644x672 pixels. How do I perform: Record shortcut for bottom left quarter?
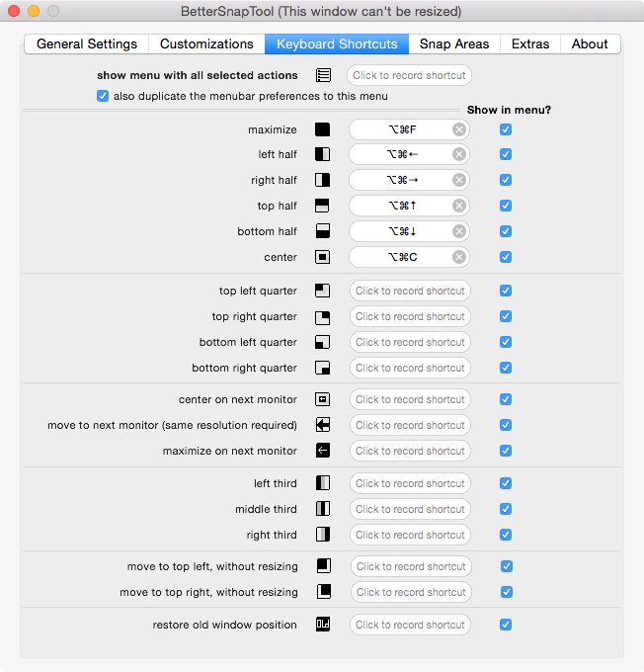[410, 342]
